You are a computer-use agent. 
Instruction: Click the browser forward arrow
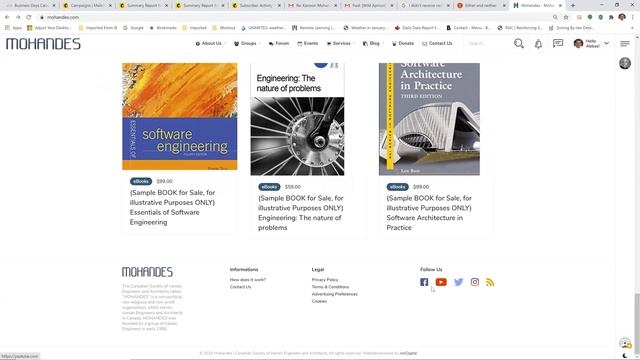point(18,17)
